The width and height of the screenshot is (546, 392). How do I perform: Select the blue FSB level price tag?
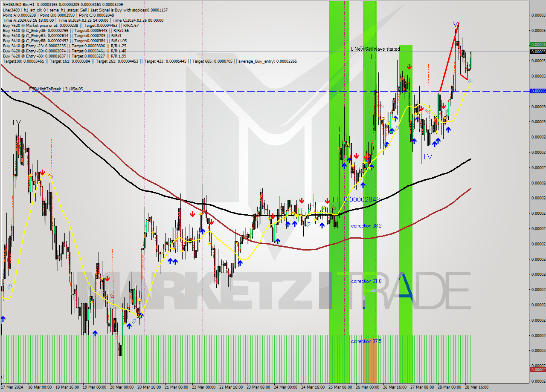tap(537, 91)
